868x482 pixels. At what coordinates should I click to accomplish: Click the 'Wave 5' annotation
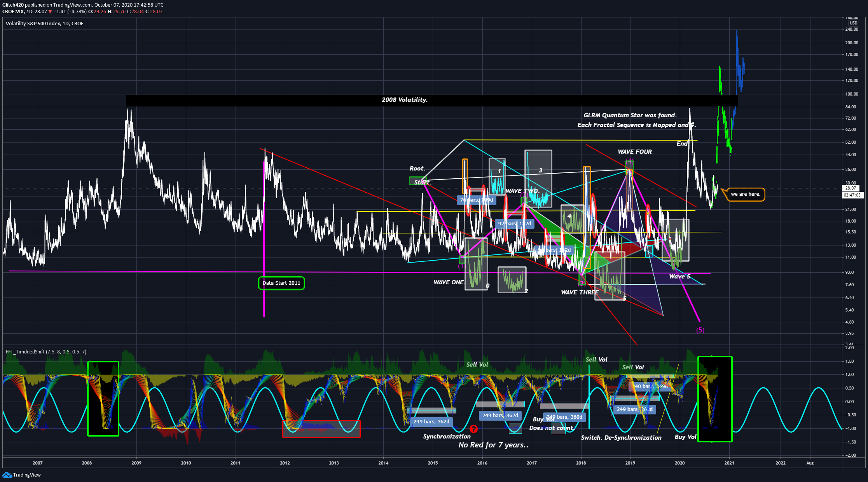680,277
